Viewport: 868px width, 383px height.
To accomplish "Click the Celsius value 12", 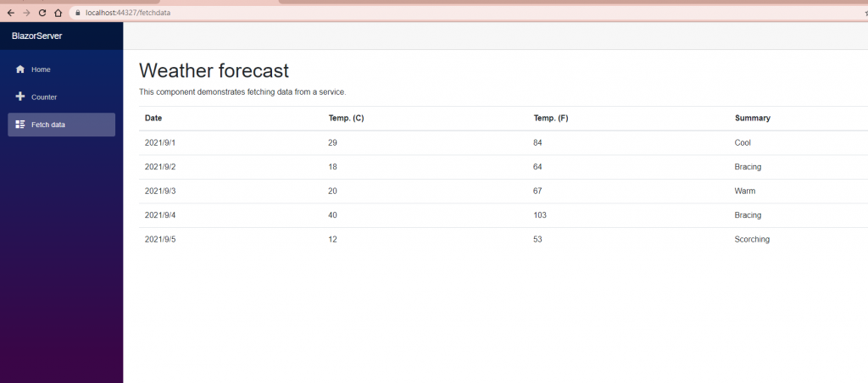I will [x=332, y=239].
